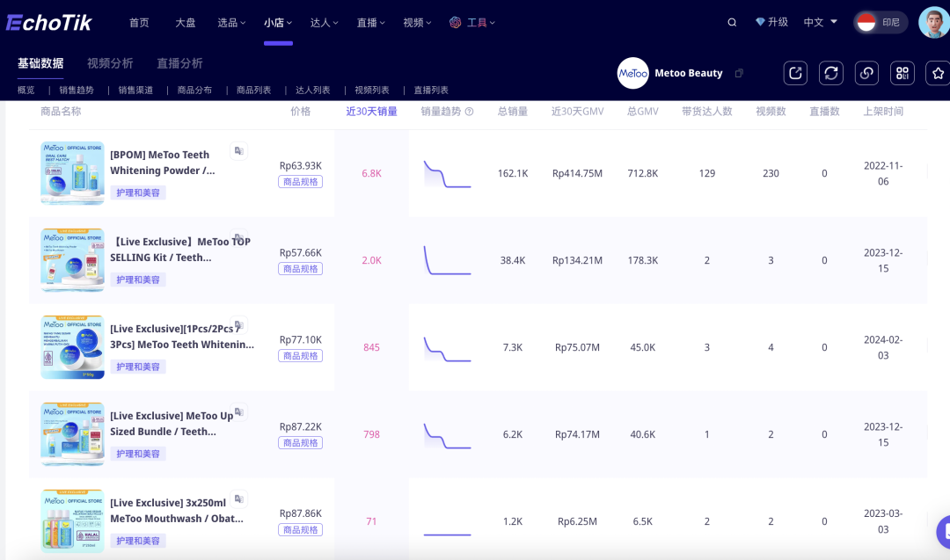Switch to the 视频分析 tab
This screenshot has width=950, height=560.
tap(110, 63)
